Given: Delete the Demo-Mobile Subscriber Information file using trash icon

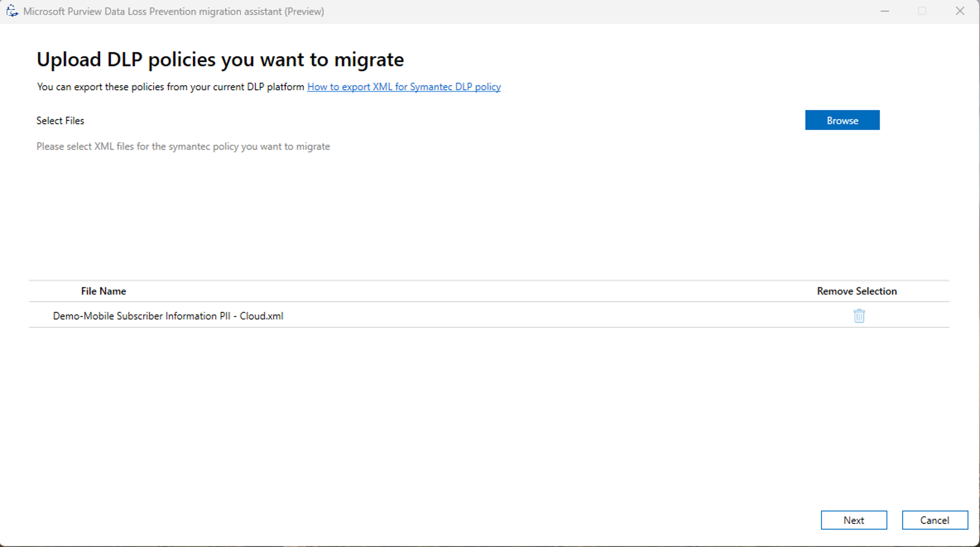Looking at the screenshot, I should tap(859, 315).
